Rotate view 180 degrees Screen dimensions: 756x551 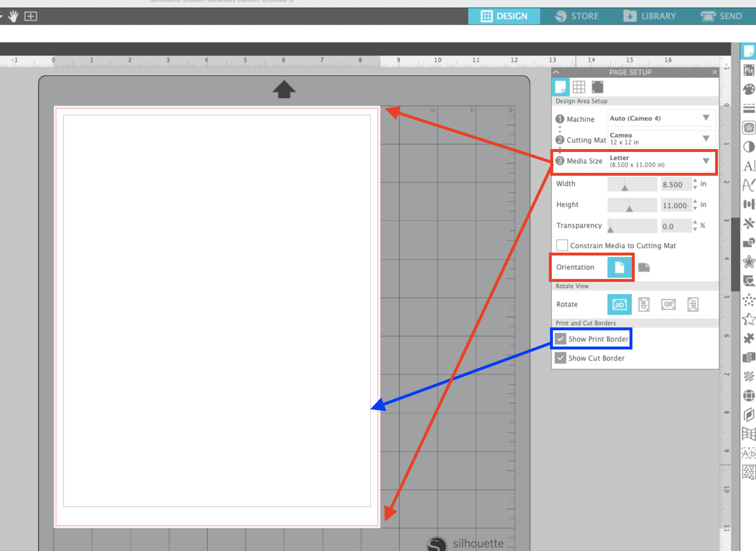(668, 304)
